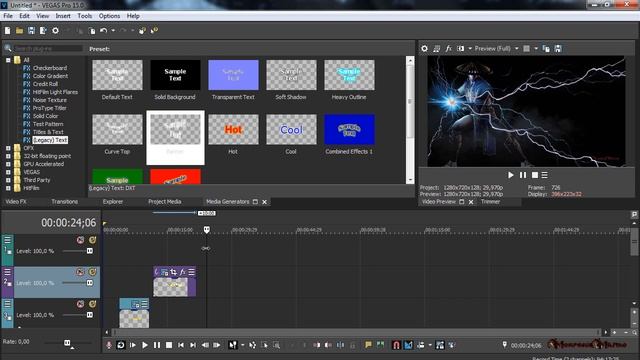Mute track 1 video
Viewport: 640px width, 360px height.
(80, 240)
